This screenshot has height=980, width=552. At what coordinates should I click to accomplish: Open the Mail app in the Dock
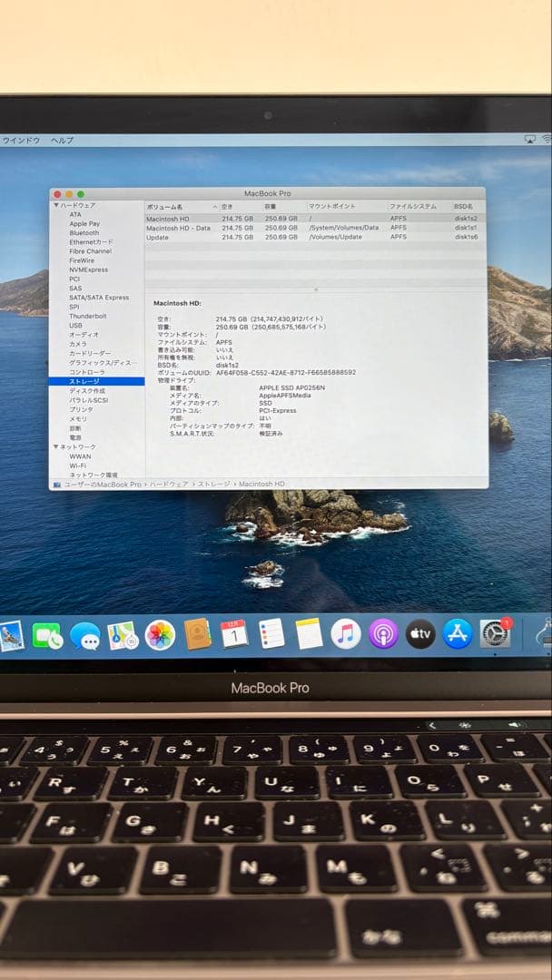[x=11, y=635]
